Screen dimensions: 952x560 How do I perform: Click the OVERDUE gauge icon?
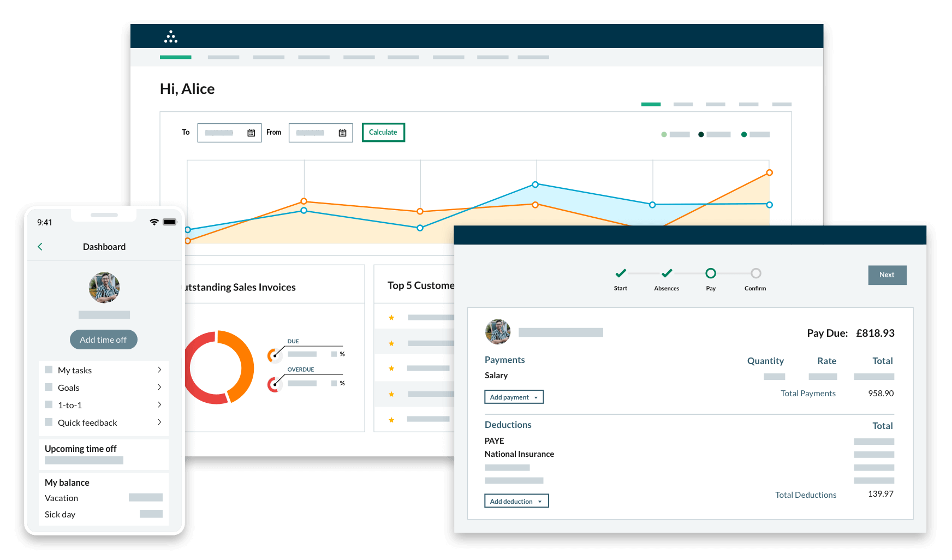click(x=274, y=384)
